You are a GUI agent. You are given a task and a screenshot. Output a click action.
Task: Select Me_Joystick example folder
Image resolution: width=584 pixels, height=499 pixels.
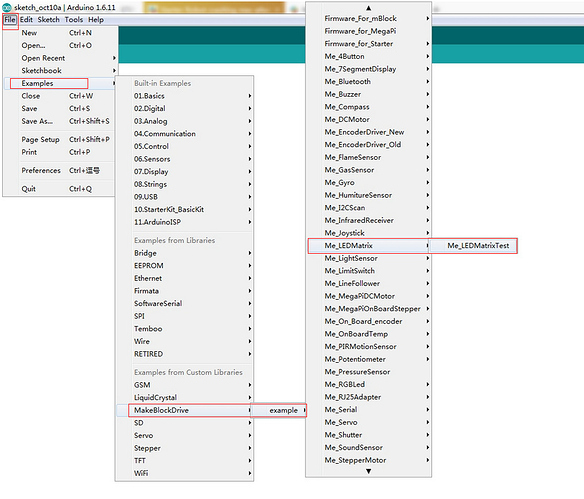pyautogui.click(x=369, y=233)
